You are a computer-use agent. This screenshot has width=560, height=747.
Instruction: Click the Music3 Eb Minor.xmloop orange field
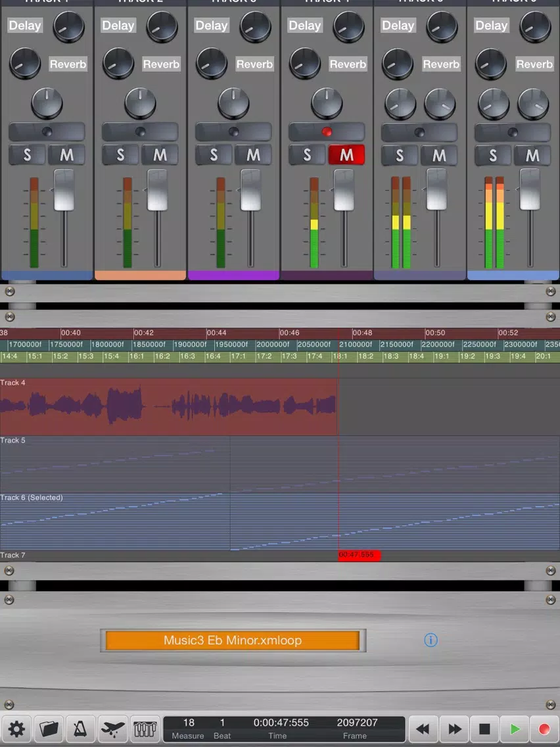pos(233,640)
